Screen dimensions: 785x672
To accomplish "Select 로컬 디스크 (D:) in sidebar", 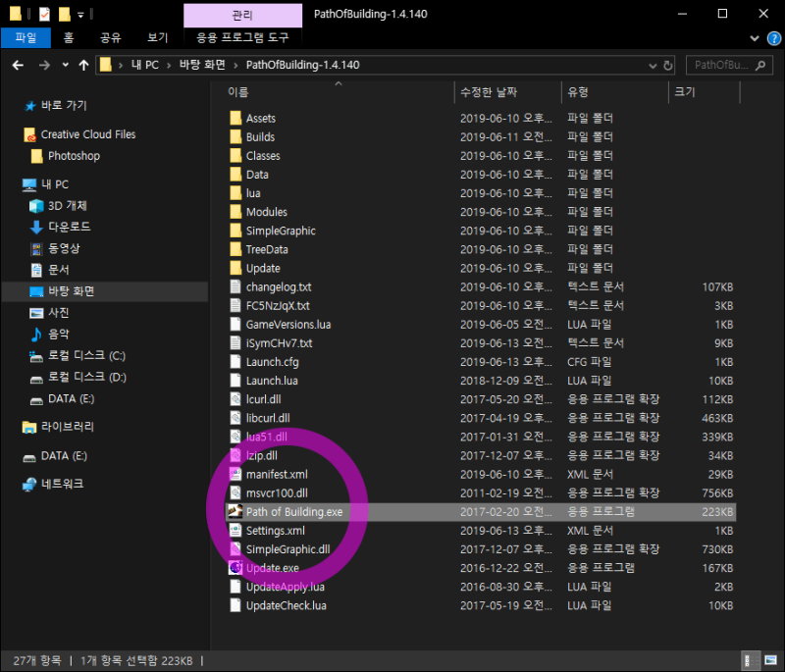I will click(x=87, y=378).
